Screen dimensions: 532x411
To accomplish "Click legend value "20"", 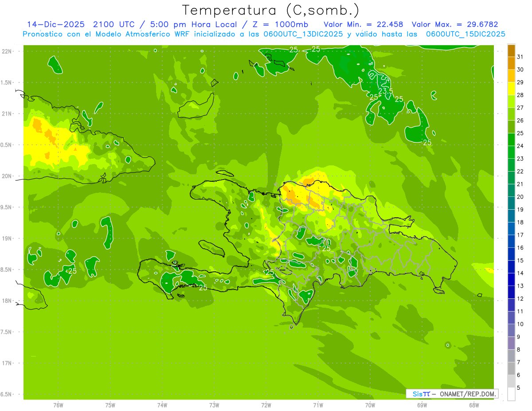I will [x=520, y=197].
